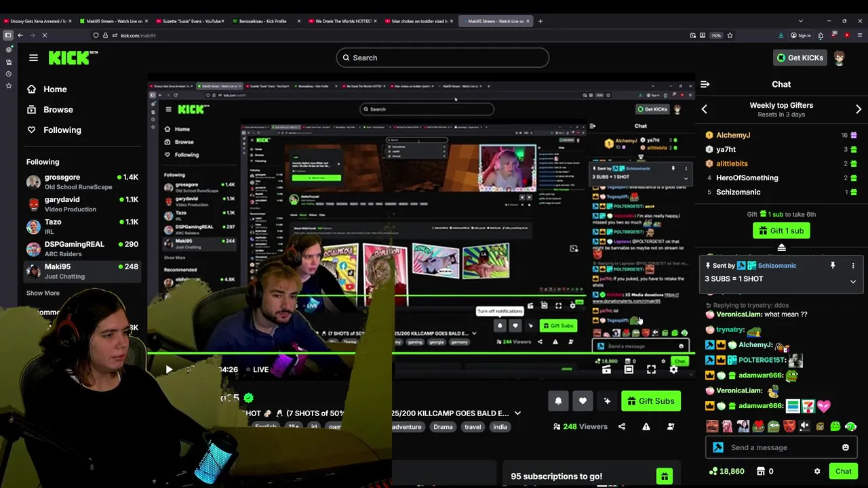Open pinned message three-dot menu
The width and height of the screenshot is (868, 488).
coord(853,266)
